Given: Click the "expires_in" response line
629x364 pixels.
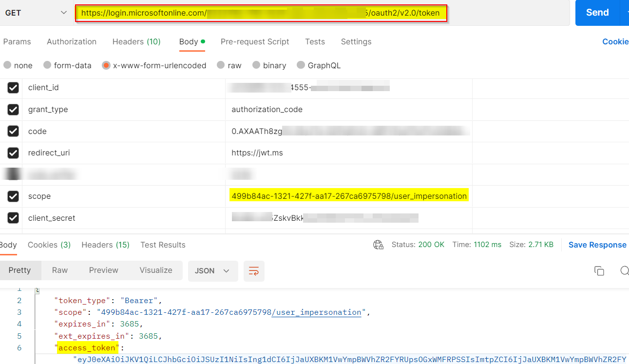Looking at the screenshot, I should (x=99, y=324).
